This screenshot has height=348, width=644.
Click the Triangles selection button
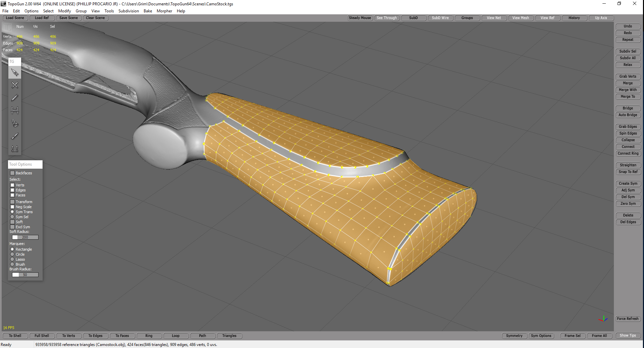coord(229,336)
